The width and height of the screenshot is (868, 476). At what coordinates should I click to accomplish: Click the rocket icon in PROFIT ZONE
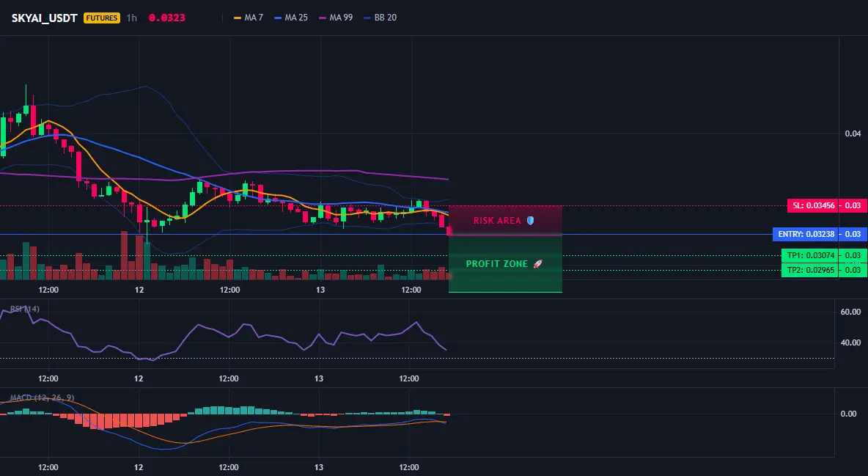(x=537, y=264)
